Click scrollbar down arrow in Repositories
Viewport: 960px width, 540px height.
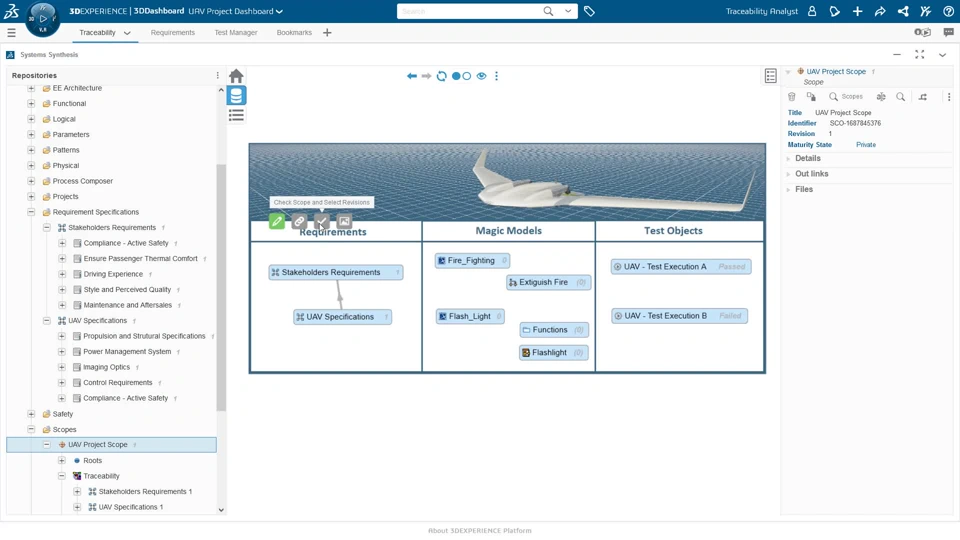(x=221, y=509)
